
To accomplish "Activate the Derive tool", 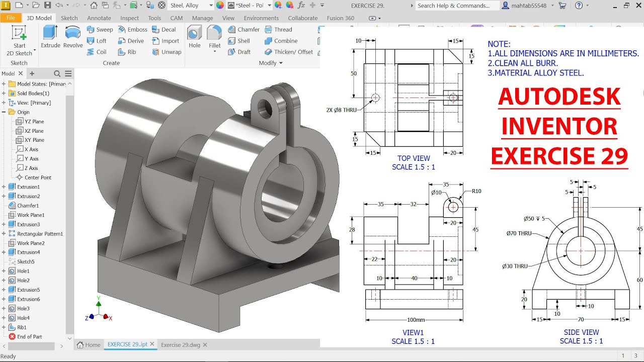I will [x=131, y=41].
